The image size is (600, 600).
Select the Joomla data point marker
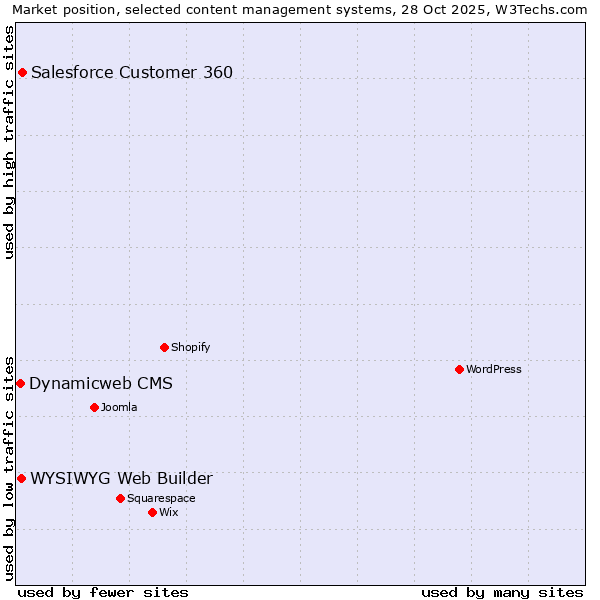tap(94, 407)
